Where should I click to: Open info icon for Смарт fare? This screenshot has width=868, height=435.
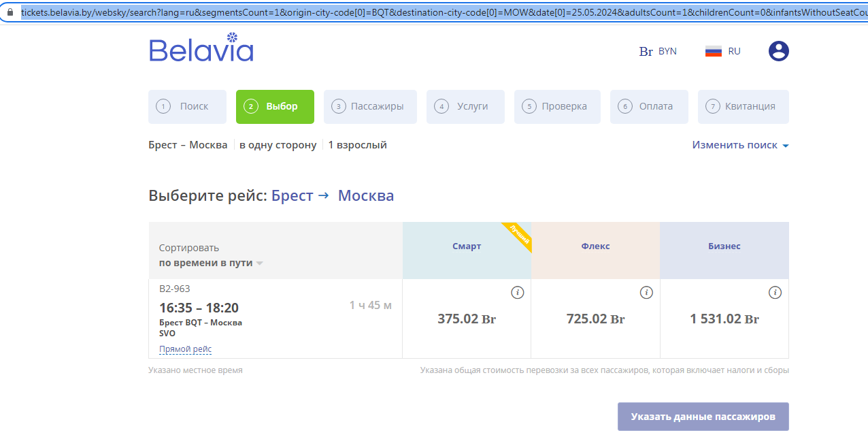tap(518, 293)
